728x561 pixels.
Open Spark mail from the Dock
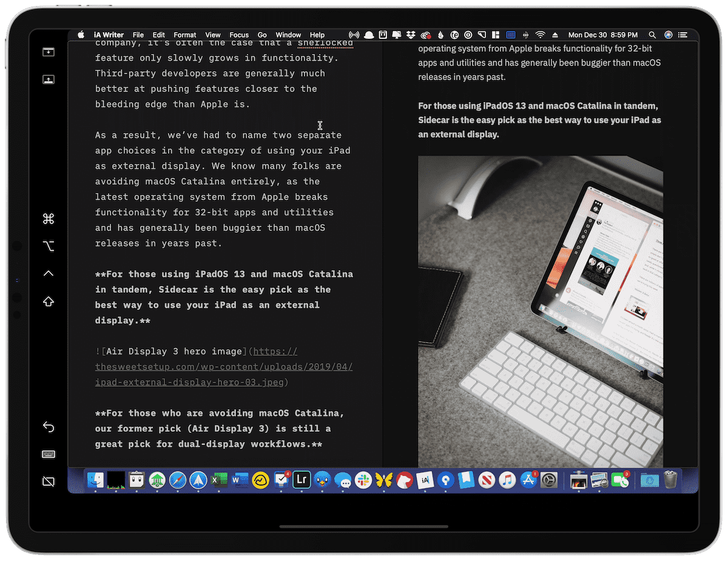coord(198,480)
